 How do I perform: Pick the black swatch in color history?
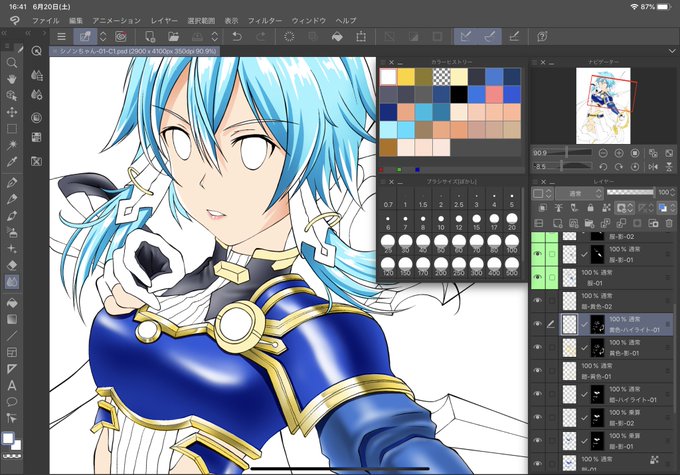tap(459, 94)
